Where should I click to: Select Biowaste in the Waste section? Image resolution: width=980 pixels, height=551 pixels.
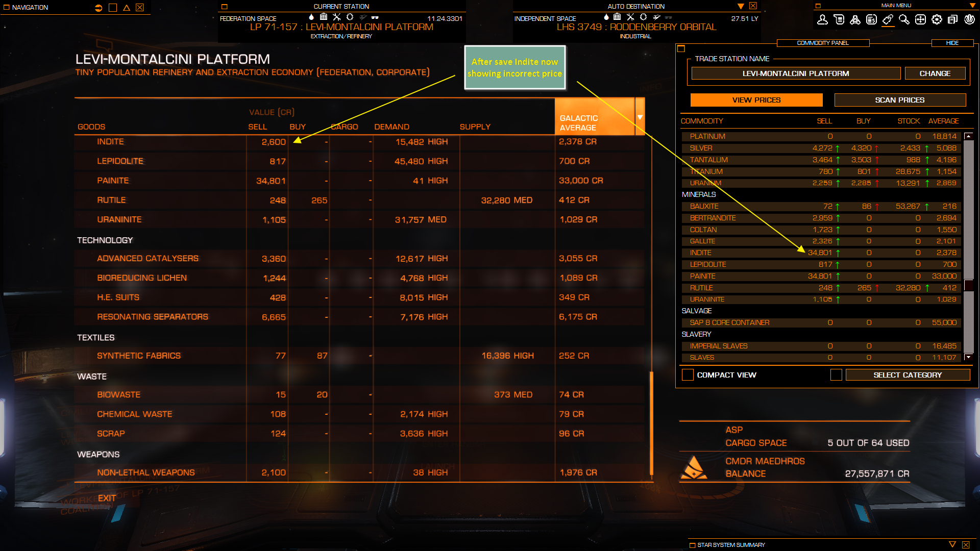(x=359, y=395)
